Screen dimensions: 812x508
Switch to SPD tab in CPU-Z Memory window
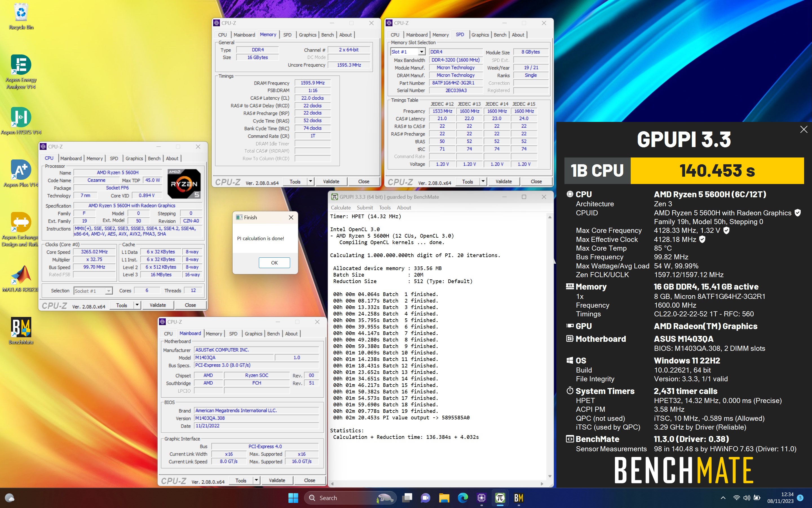click(x=287, y=35)
